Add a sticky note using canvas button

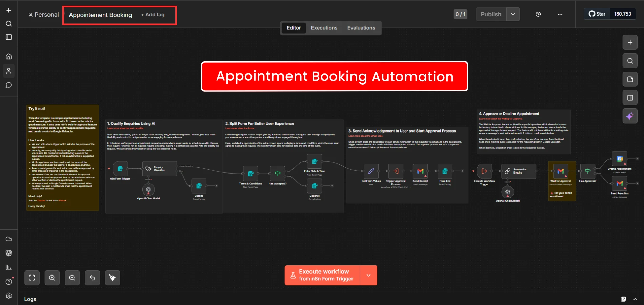coord(630,79)
